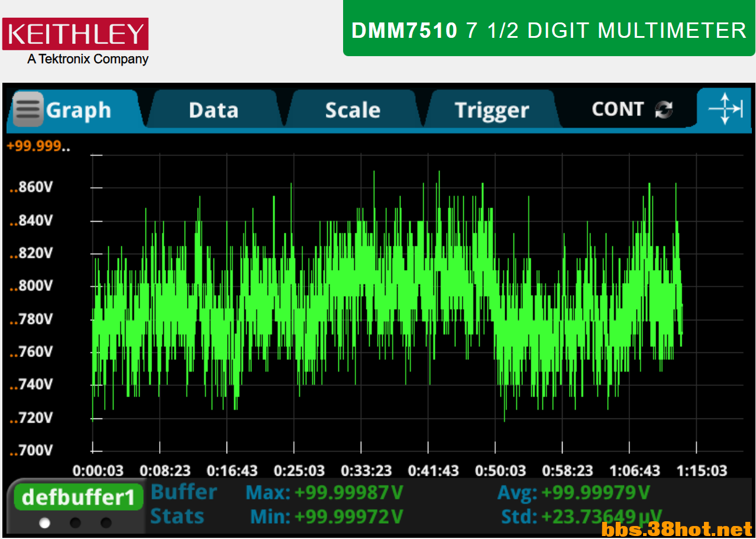This screenshot has width=756, height=539.
Task: Tap the 0:00:03 time axis label
Action: coord(98,470)
